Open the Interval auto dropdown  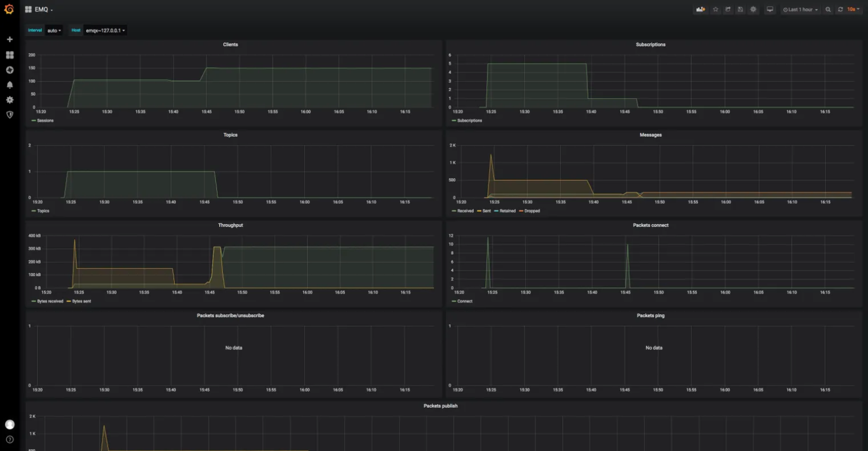tap(54, 30)
